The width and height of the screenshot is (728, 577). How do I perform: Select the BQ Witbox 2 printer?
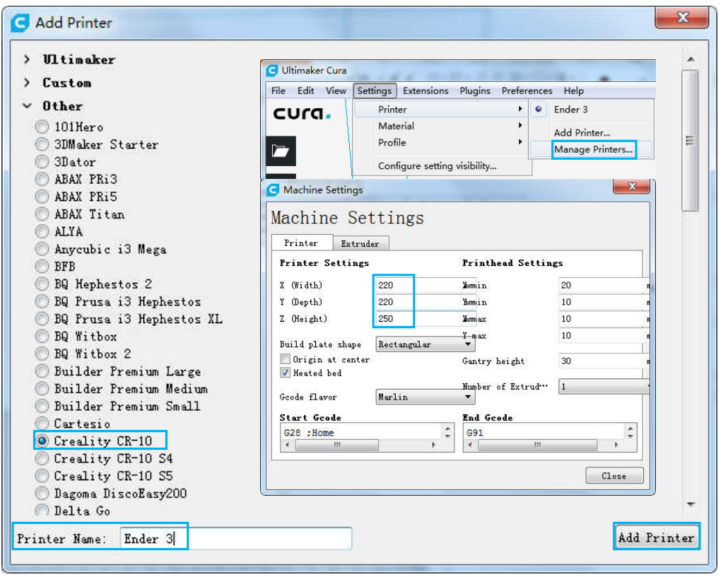pyautogui.click(x=42, y=354)
